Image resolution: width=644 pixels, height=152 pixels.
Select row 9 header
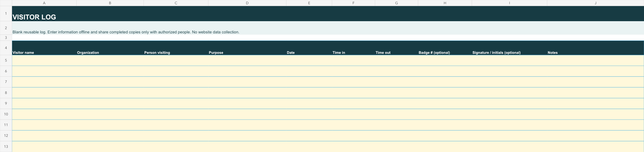pyautogui.click(x=6, y=103)
